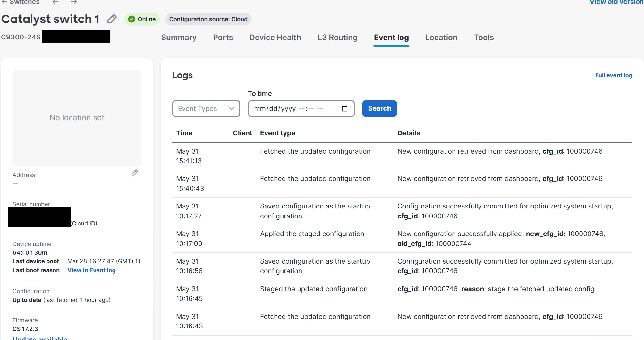Select the May 31 10:16:56 log timestamp
This screenshot has width=644, height=340.
coord(189,266)
